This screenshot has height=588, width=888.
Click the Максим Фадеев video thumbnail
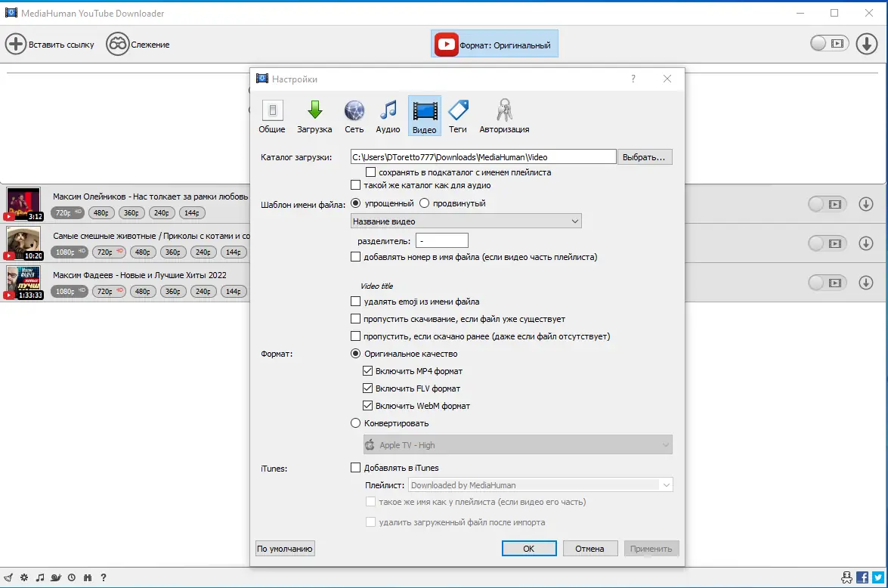[23, 282]
